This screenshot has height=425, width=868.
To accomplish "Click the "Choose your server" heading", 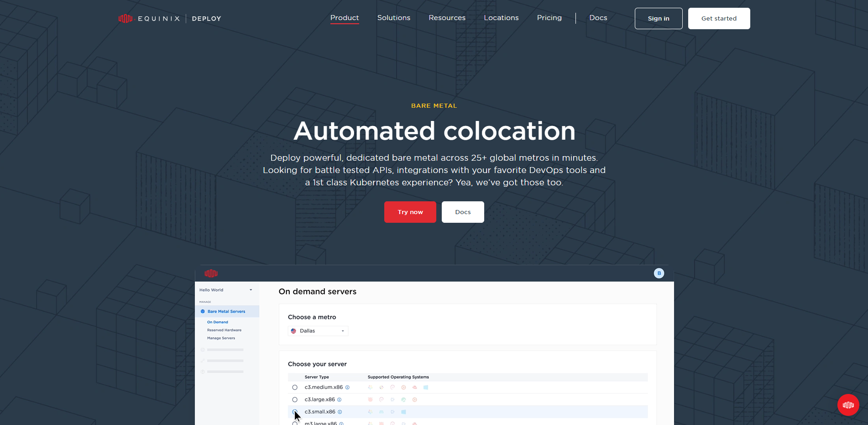I will [x=317, y=364].
